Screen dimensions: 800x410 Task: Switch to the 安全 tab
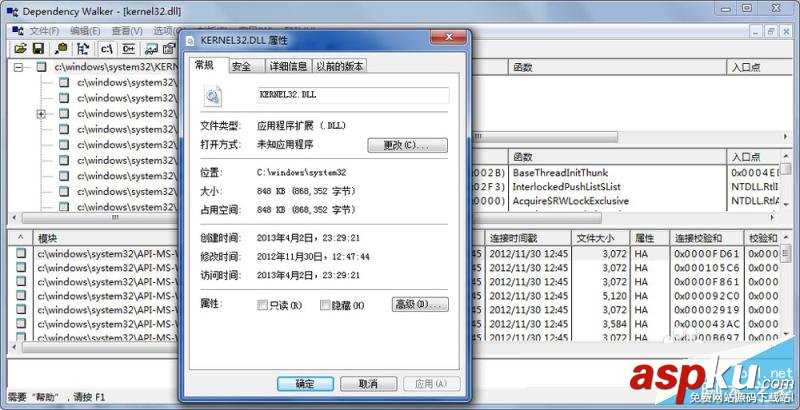point(246,66)
